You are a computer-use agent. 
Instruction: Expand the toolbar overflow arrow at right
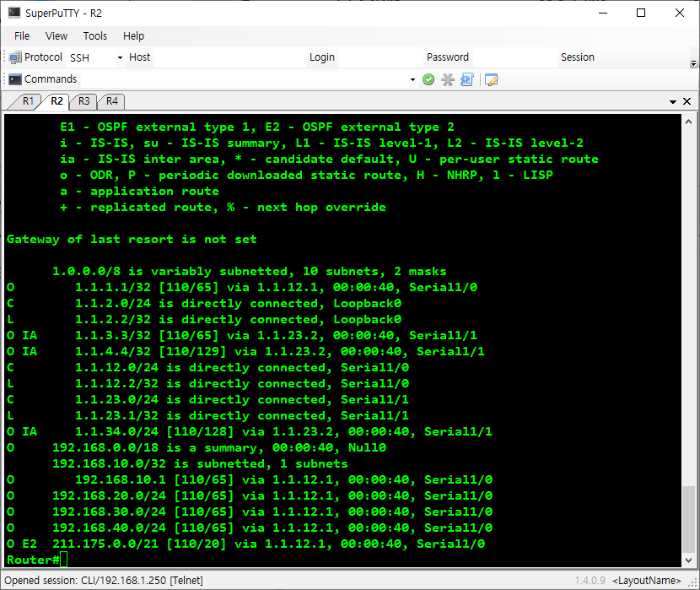693,64
